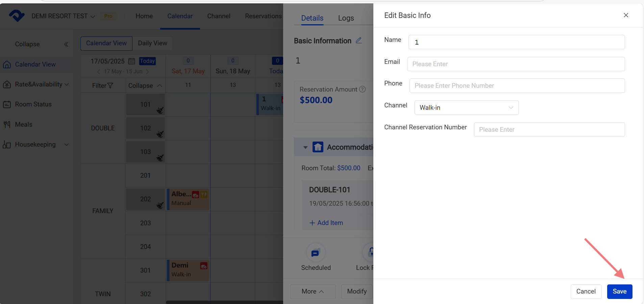Click the Email input field
Screen dimensions: 644x304
pos(516,64)
